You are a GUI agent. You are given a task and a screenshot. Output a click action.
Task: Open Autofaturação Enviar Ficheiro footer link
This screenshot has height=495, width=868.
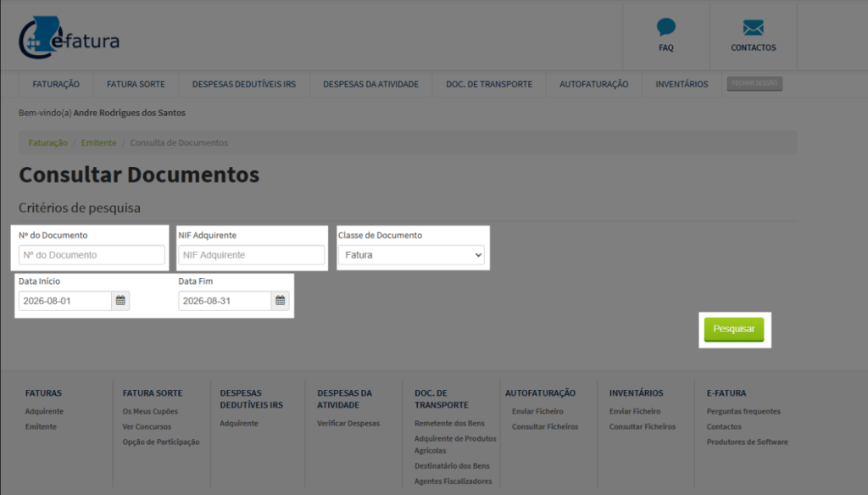[537, 411]
